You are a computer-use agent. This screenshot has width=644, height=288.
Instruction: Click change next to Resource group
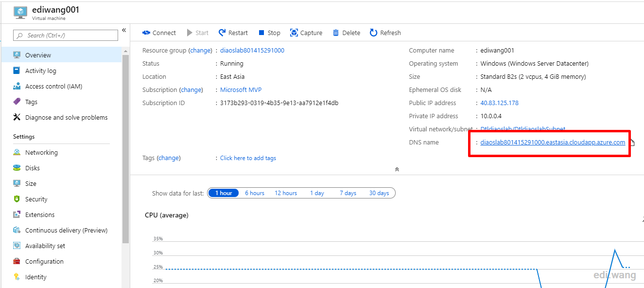coord(200,50)
